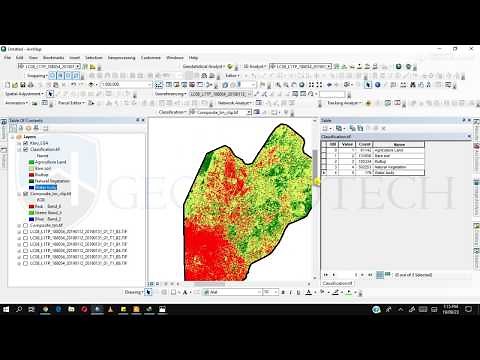This screenshot has height=360, width=480.
Task: Select the Zoom Out tool
Action: [286, 85]
